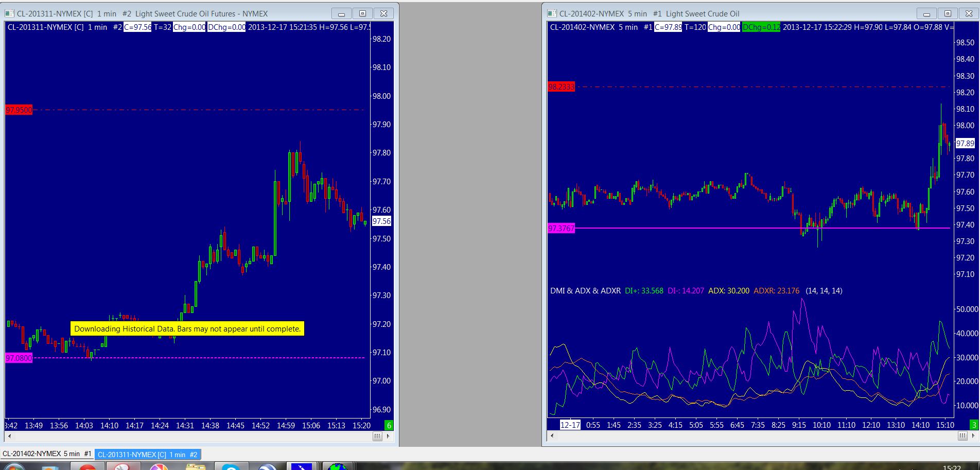The width and height of the screenshot is (980, 470).
Task: Click DChg=0.00 in the 1 min chart header
Action: coord(226,27)
